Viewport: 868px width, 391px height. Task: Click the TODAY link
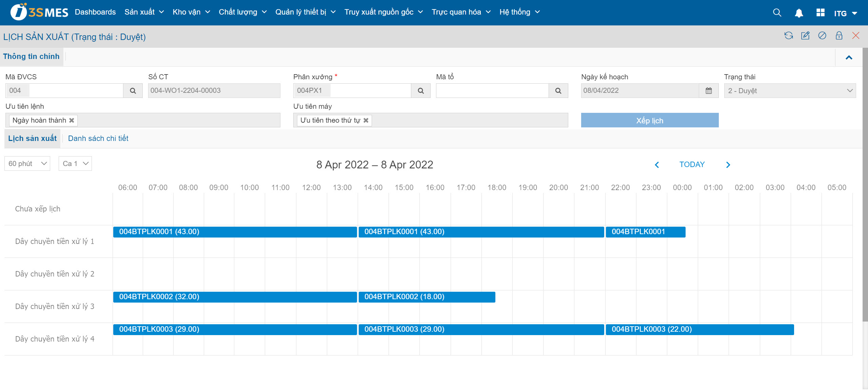[692, 164]
